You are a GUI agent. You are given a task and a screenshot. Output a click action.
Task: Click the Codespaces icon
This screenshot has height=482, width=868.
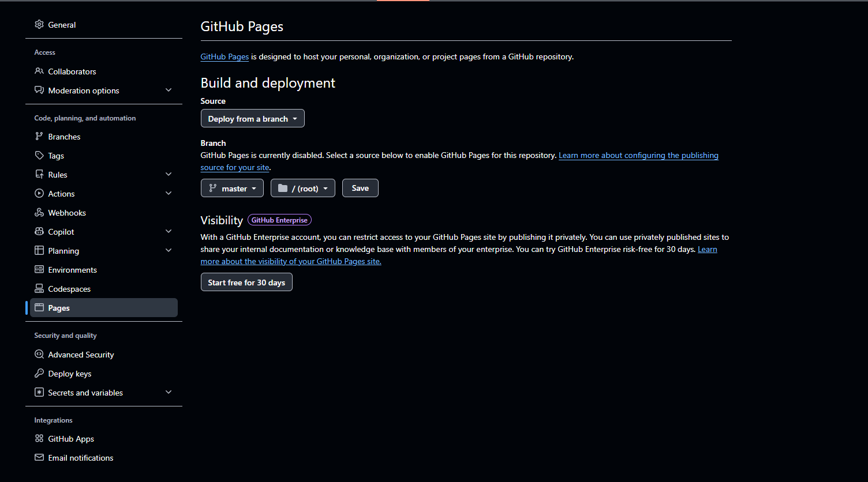point(39,289)
